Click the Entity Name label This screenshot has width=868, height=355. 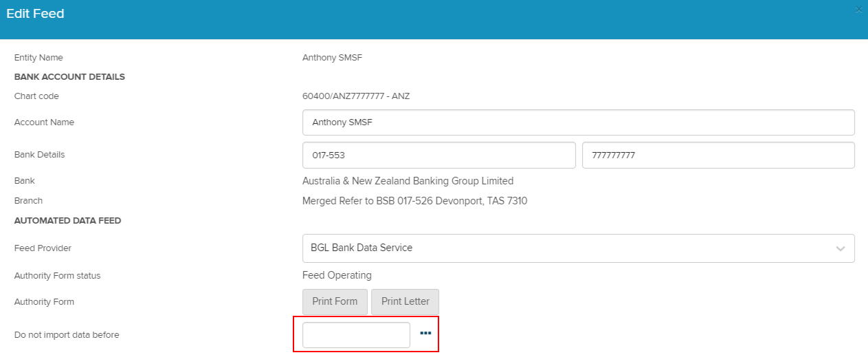(38, 58)
